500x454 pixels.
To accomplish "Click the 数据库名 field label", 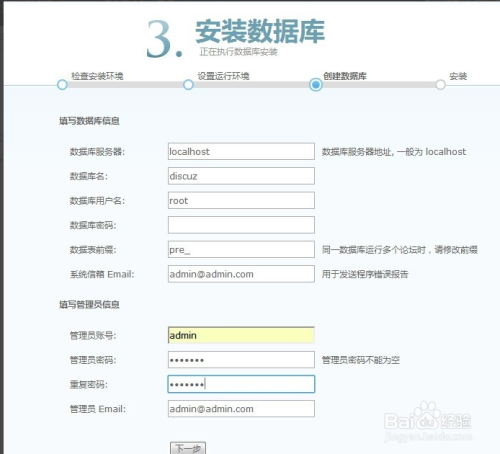I will (x=89, y=176).
